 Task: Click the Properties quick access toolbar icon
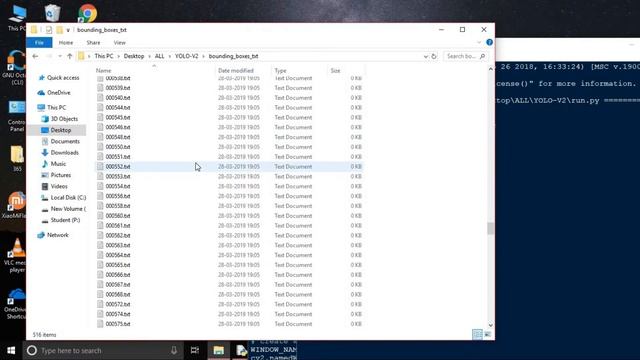click(49, 30)
